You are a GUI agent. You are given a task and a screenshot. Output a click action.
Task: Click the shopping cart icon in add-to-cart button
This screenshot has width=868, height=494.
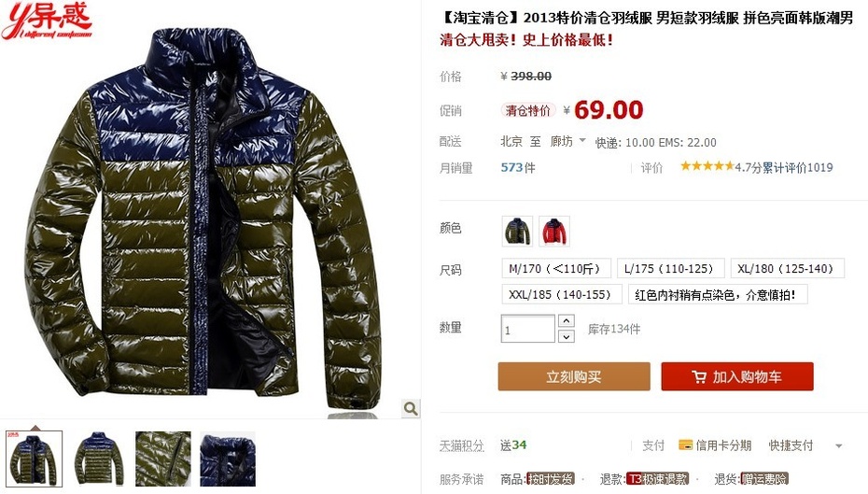coord(699,377)
